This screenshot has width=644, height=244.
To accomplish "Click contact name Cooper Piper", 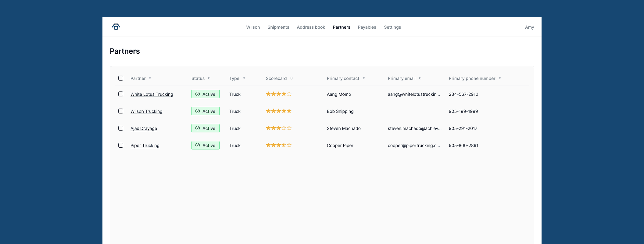I will 340,145.
